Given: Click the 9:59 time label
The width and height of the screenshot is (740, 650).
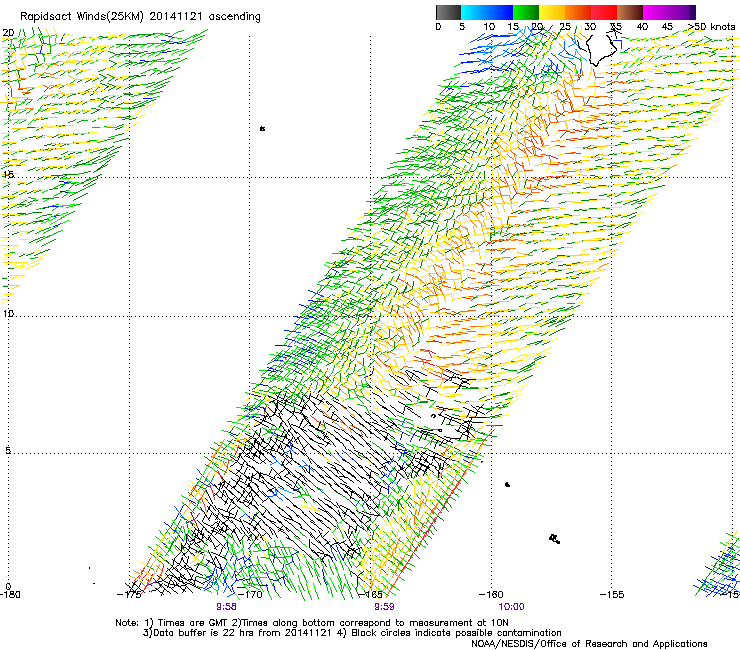Looking at the screenshot, I should click(x=384, y=607).
